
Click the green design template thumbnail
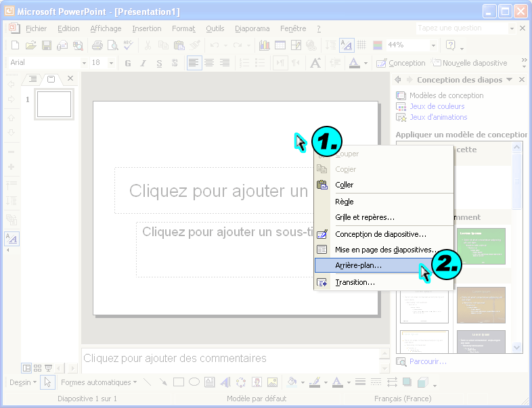pyautogui.click(x=481, y=246)
